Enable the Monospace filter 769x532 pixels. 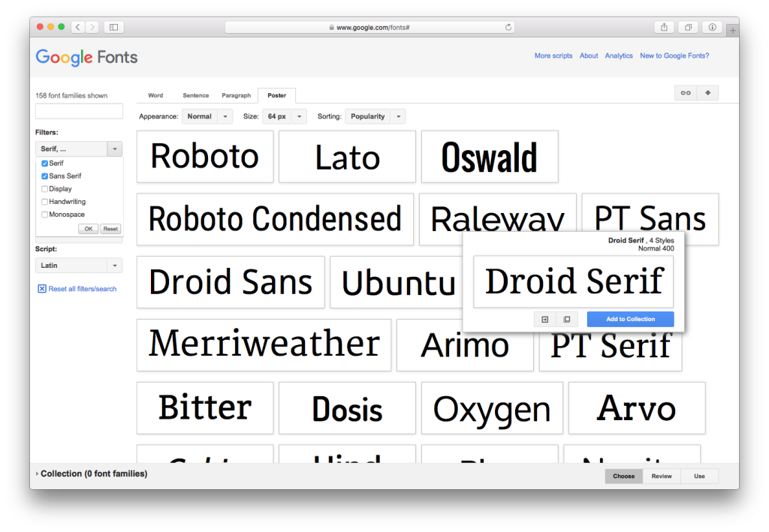tap(44, 215)
